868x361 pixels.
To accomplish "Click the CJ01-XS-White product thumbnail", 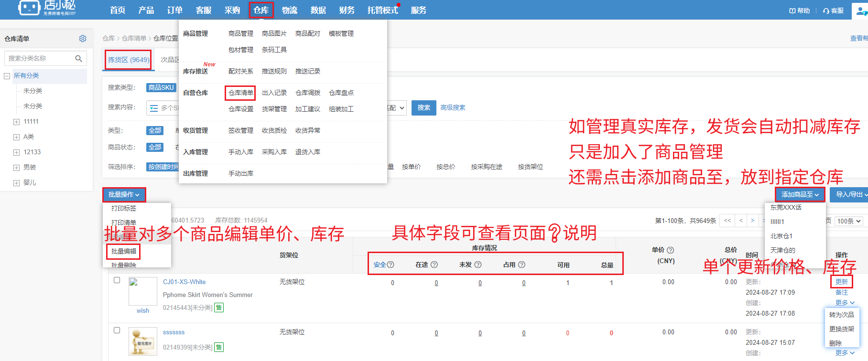I will click(143, 291).
